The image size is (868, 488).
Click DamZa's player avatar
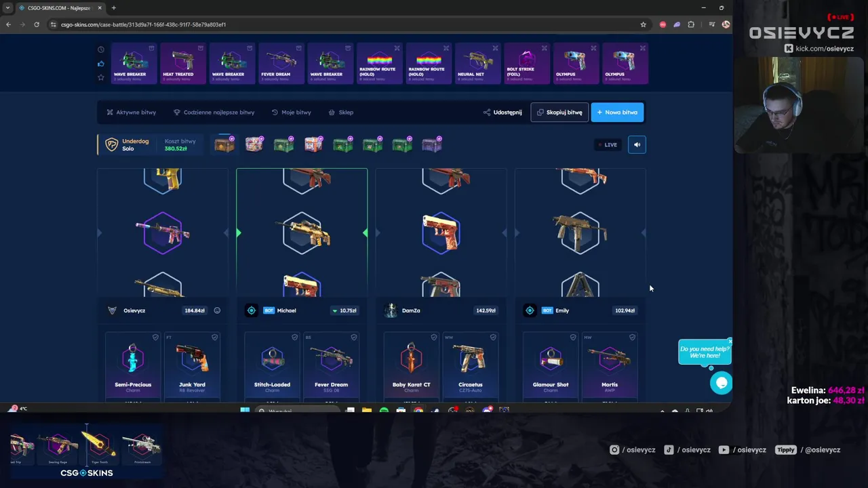pyautogui.click(x=391, y=310)
